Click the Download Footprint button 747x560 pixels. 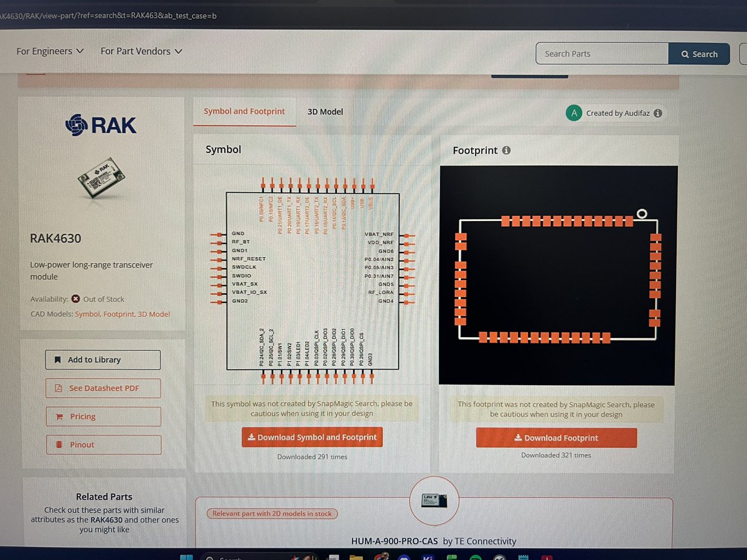tap(557, 438)
